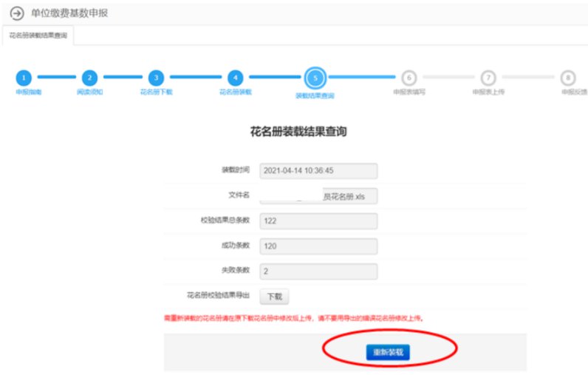This screenshot has width=588, height=375.
Task: Click the 文件名 field label
Action: click(x=239, y=195)
